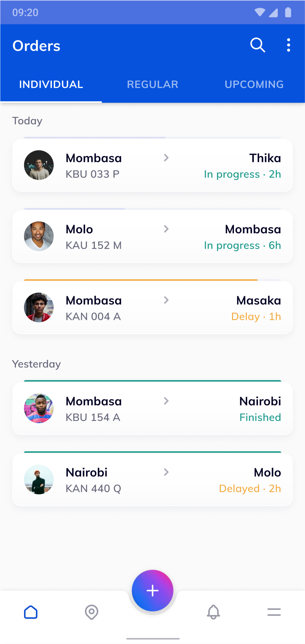
Task: Switch to the REGULAR tab
Action: point(152,85)
